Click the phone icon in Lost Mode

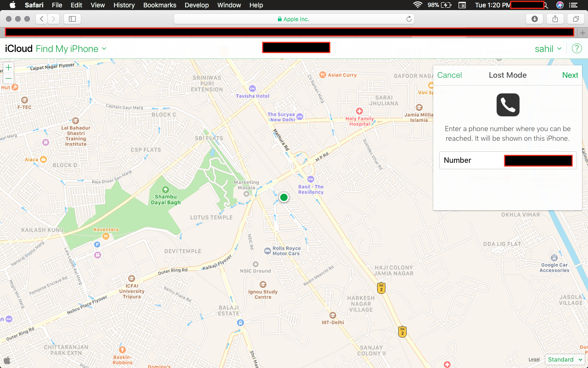point(508,105)
